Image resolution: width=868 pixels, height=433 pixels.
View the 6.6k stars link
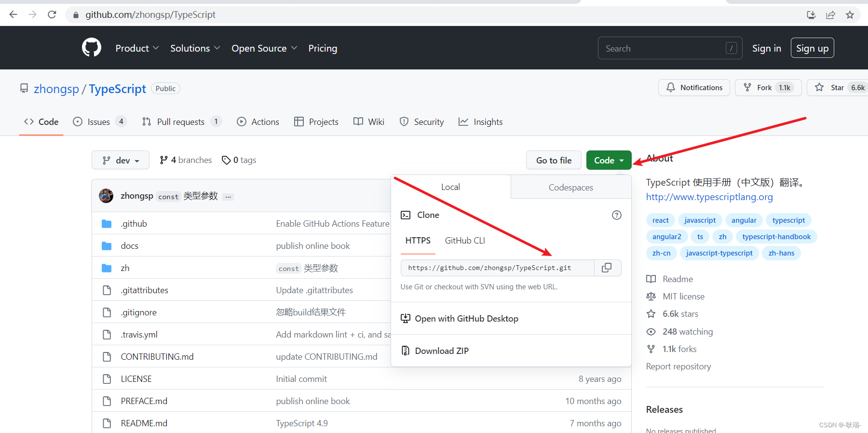(673, 314)
